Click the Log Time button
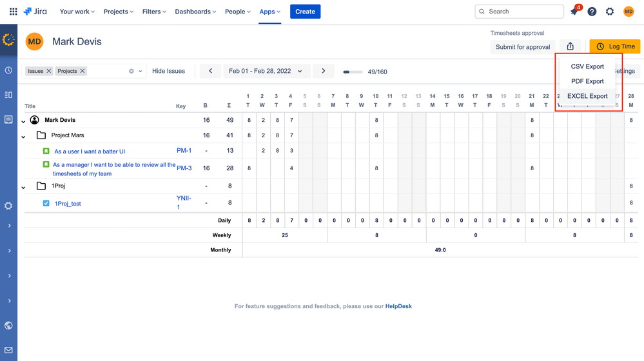 [615, 46]
